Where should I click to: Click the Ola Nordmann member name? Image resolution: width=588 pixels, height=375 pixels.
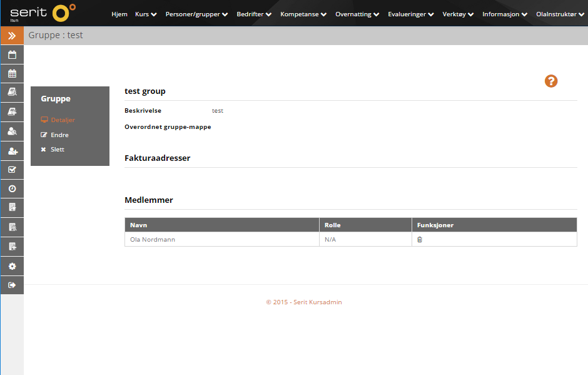coord(153,240)
